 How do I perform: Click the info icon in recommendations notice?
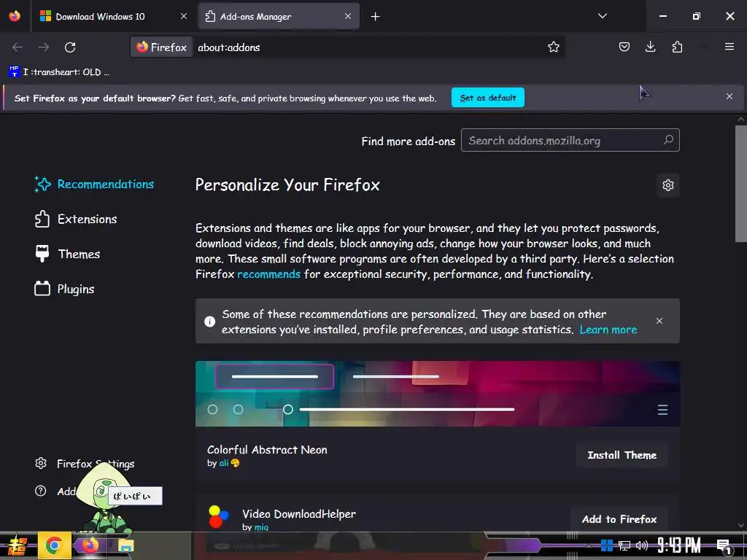(209, 322)
